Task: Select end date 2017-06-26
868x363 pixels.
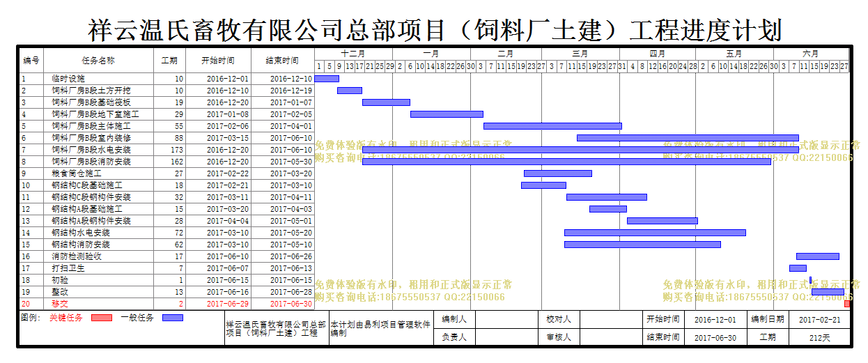Action: (x=291, y=257)
